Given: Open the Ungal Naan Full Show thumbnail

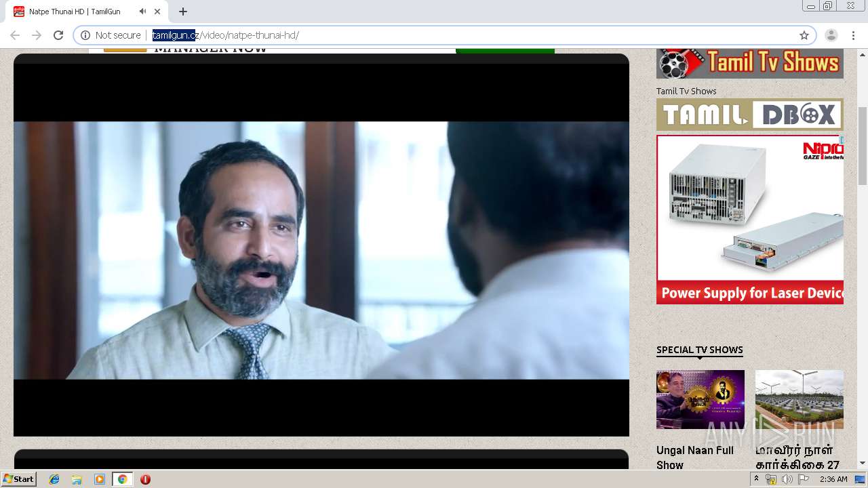Looking at the screenshot, I should point(701,399).
